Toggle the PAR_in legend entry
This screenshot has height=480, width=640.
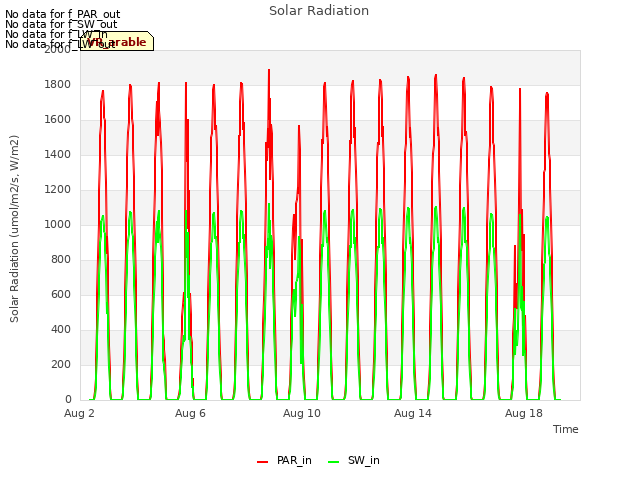coord(284,460)
